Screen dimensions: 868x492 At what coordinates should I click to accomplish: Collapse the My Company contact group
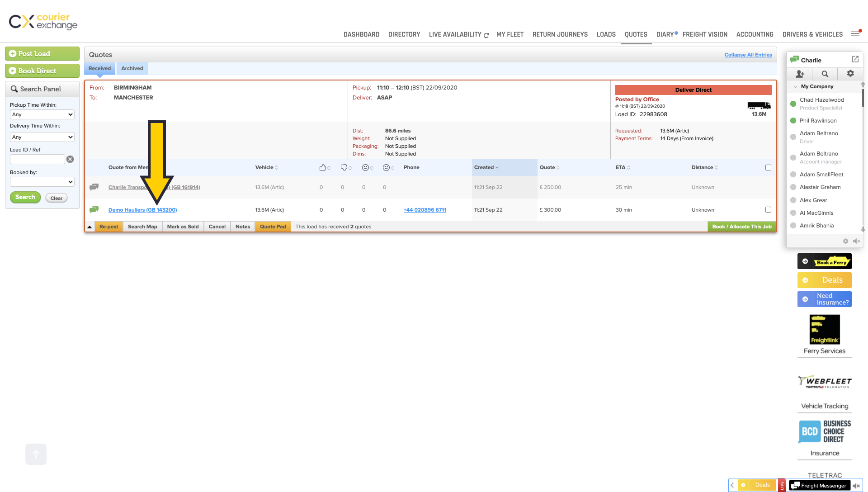[795, 86]
